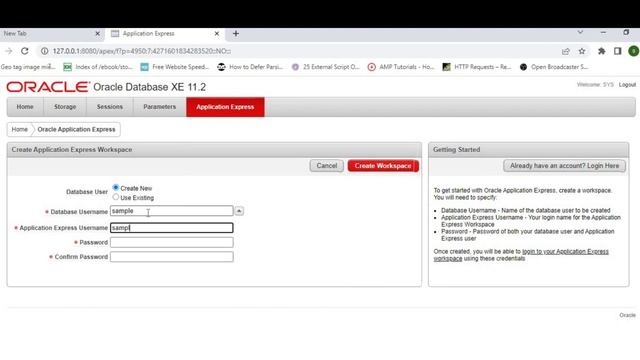Open the Geo tag image bookmark
640x360 pixels.
point(28,67)
